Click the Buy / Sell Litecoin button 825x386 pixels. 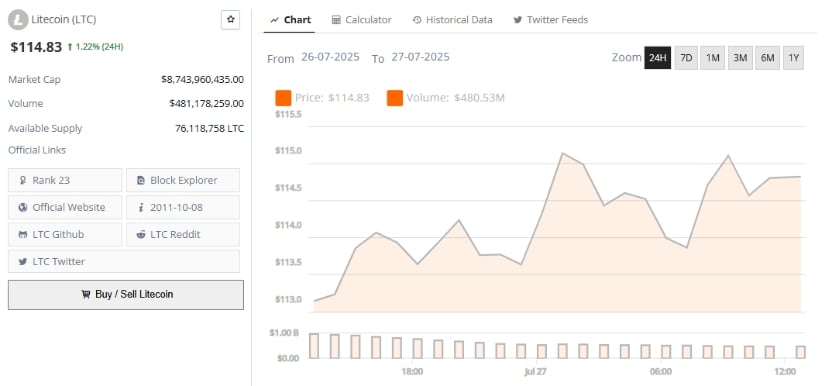point(126,294)
